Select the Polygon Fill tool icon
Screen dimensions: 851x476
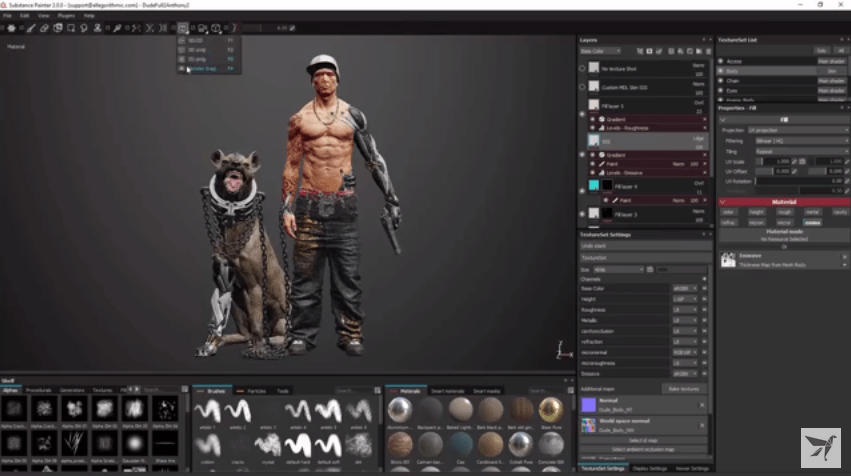[x=71, y=28]
